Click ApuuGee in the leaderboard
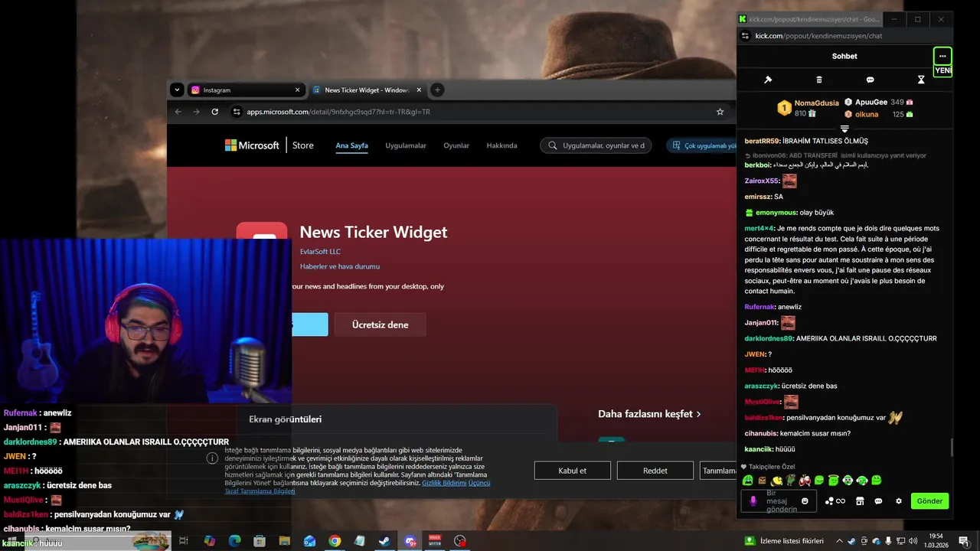This screenshot has height=551, width=980. (871, 102)
